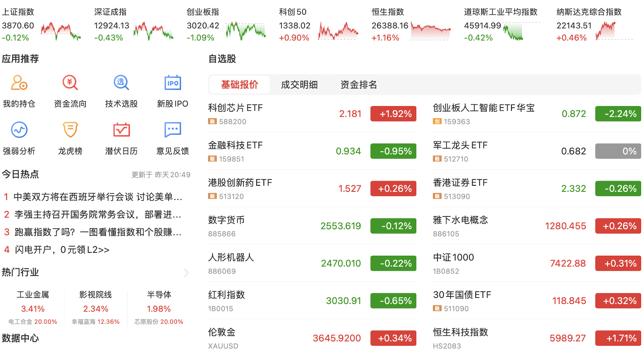Screen dimensions: 644x355
Task: Click the 0% gray badge for 军工龙头ETF
Action: point(618,151)
